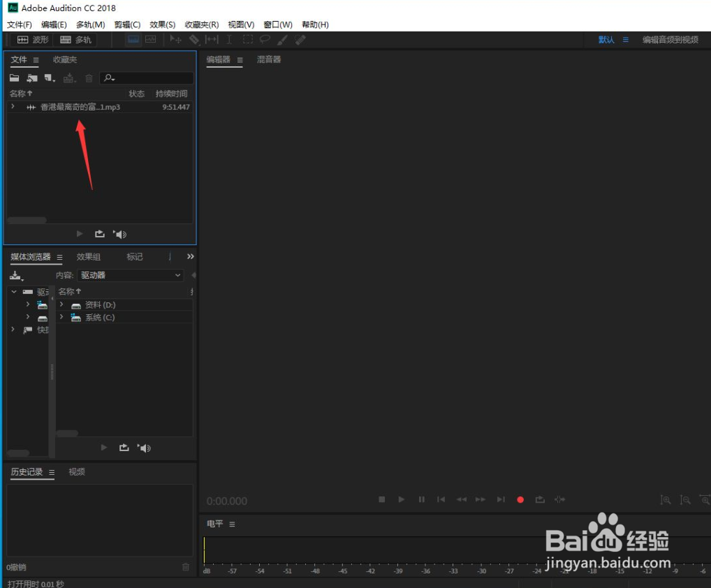
Task: Expand the 快捷 shortcuts tree node
Action: (13, 330)
